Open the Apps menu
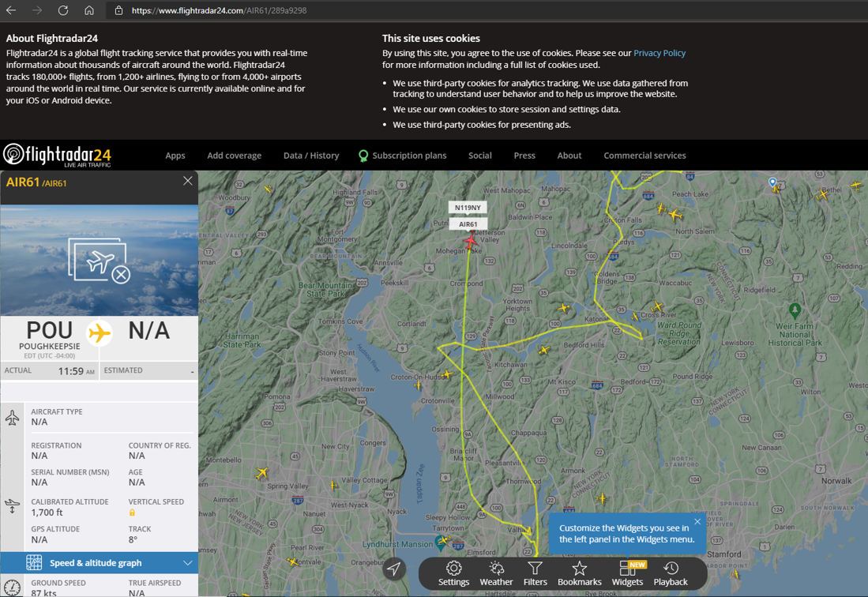Image resolution: width=868 pixels, height=597 pixels. [x=175, y=156]
